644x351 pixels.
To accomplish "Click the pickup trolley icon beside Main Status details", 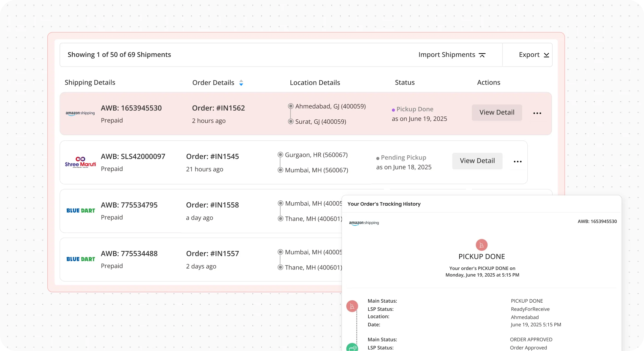I will (352, 306).
